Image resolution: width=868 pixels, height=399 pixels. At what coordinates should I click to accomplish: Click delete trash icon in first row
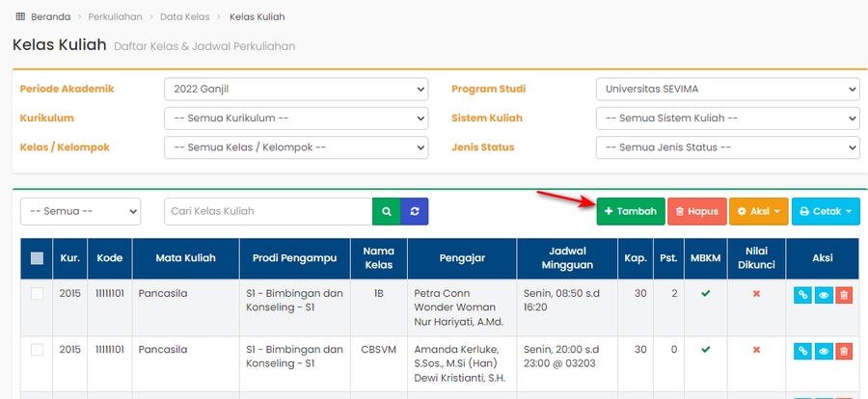point(844,296)
